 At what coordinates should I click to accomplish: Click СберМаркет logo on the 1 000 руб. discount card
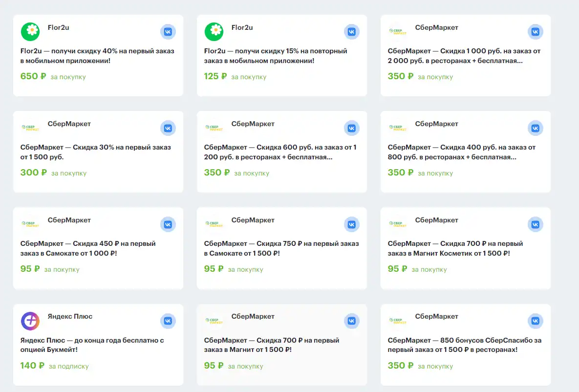tap(398, 32)
